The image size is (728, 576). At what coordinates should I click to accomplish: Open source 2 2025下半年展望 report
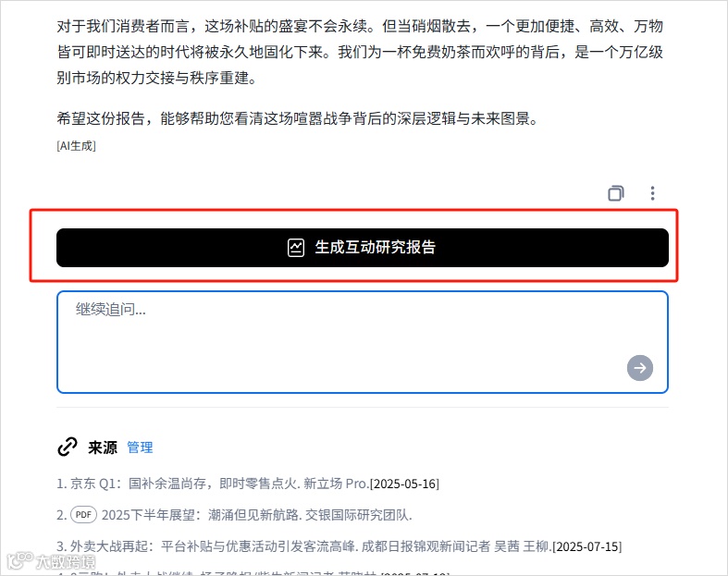[257, 515]
